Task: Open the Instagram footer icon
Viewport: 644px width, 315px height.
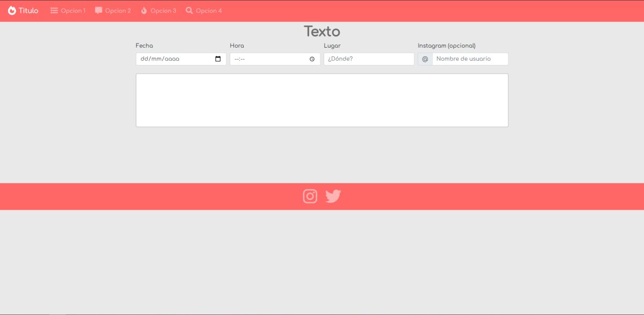Action: tap(310, 196)
